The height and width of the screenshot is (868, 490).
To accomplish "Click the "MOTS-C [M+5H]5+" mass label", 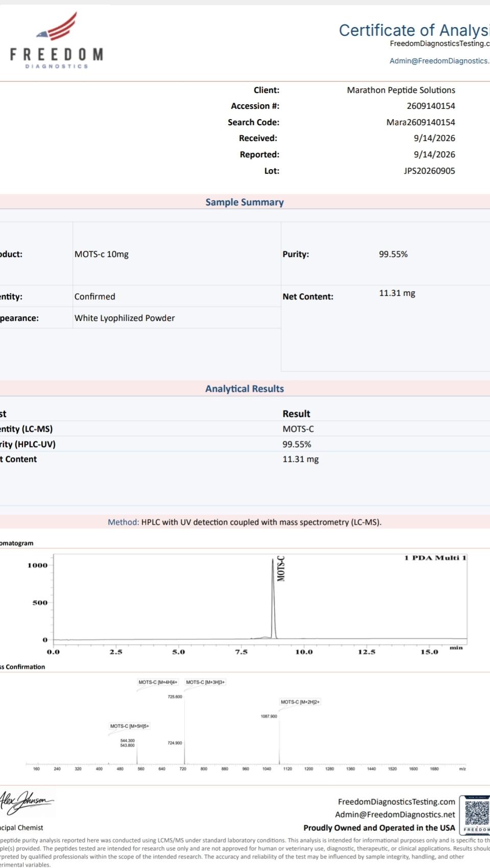I will (130, 726).
